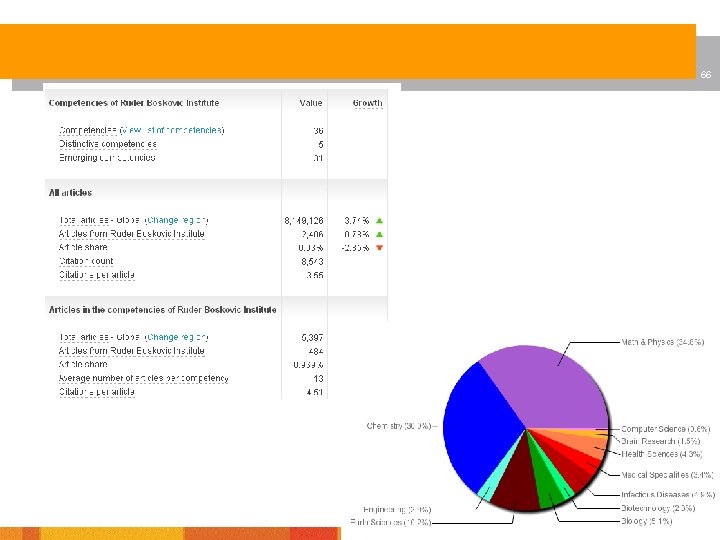The width and height of the screenshot is (720, 540).
Task: Click the All articles section heading
Action: (70, 193)
